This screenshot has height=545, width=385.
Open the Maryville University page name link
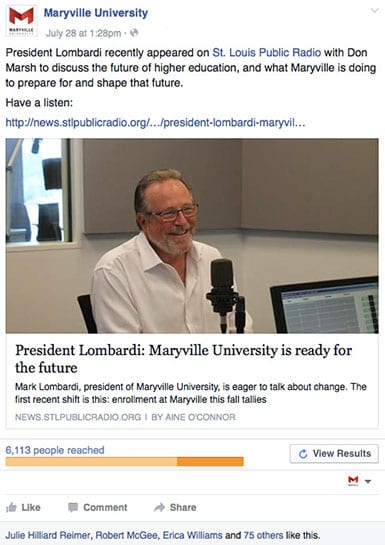pyautogui.click(x=96, y=13)
